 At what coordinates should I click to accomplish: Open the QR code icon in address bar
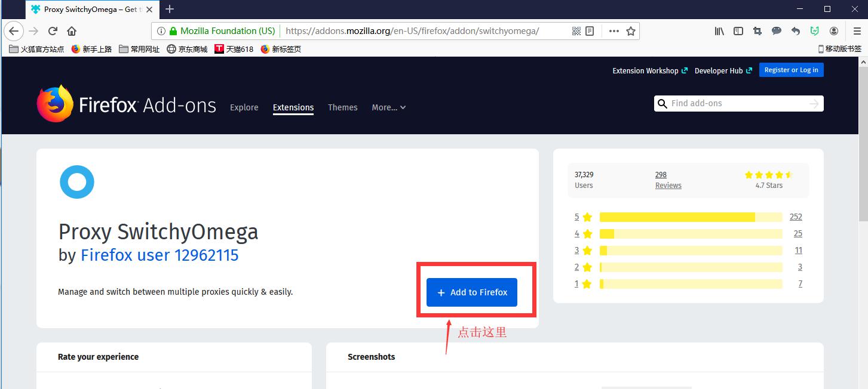(x=576, y=31)
